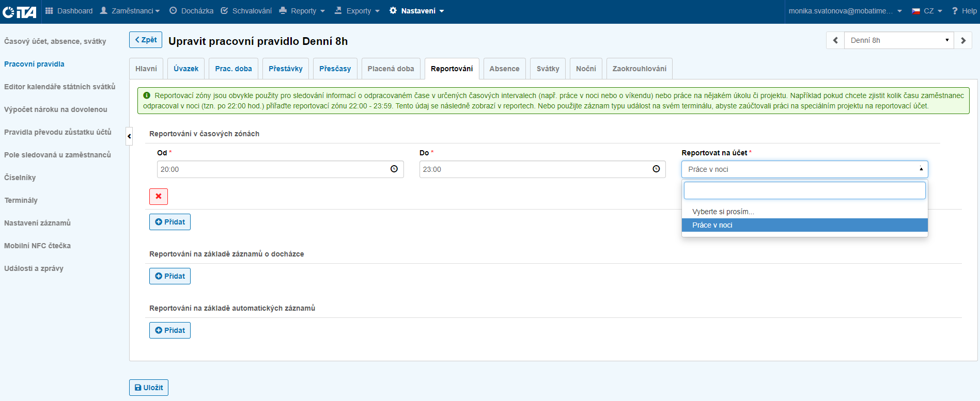Viewport: 980px width, 401px height.
Task: Open Help in the top bar
Action: 964,11
